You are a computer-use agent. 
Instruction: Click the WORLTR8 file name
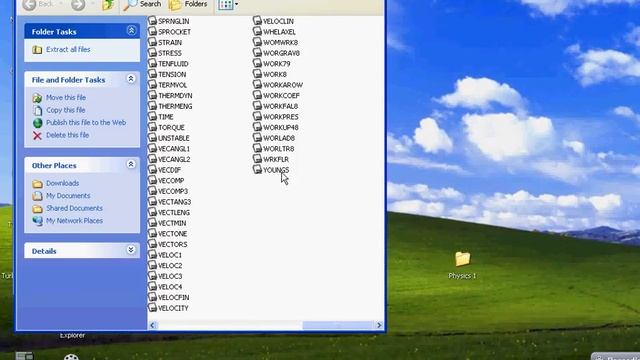279,149
